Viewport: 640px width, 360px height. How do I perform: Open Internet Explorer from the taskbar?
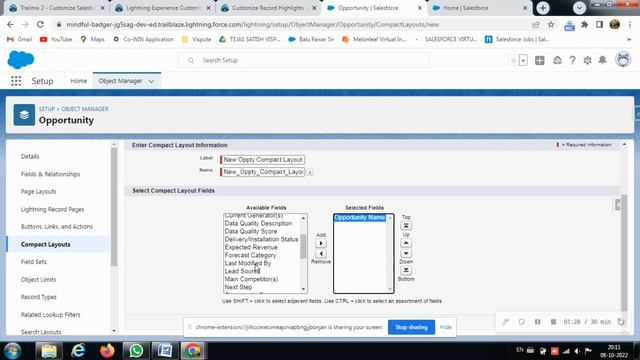pos(78,351)
